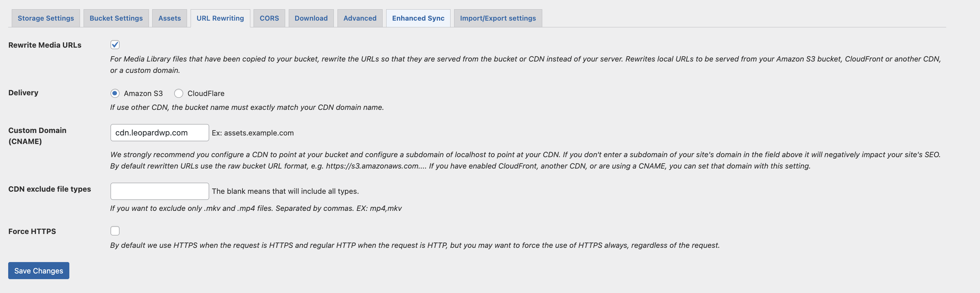The width and height of the screenshot is (980, 293).
Task: Click the "Delivery" row label
Action: tap(23, 93)
